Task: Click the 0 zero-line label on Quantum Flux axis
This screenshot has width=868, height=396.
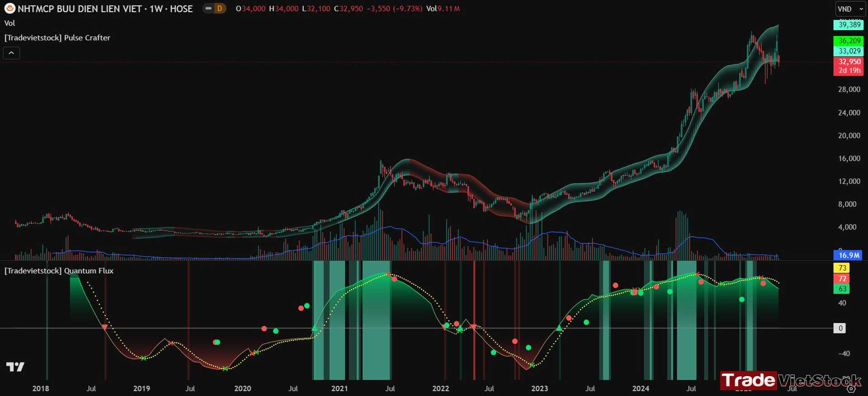Action: click(840, 328)
